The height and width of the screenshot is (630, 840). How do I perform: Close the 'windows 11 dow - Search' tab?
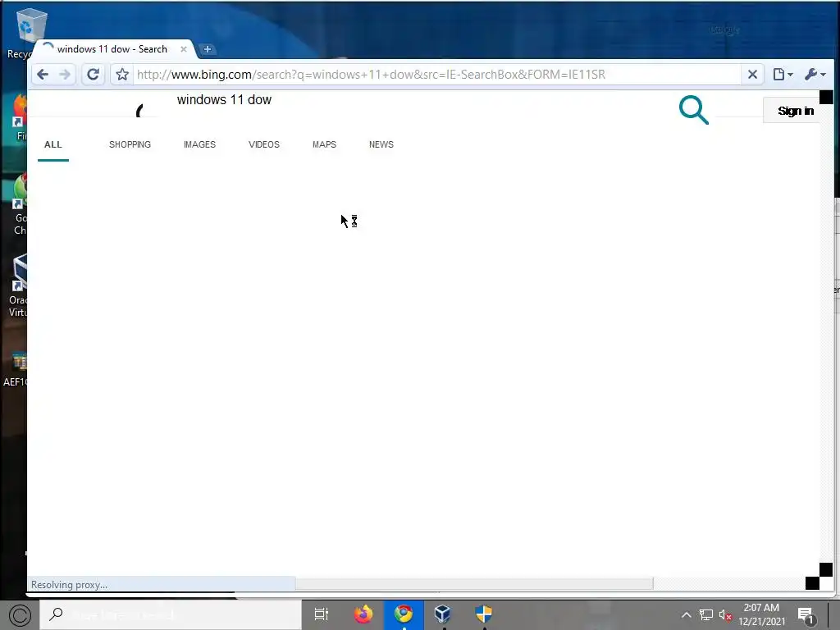click(x=183, y=49)
